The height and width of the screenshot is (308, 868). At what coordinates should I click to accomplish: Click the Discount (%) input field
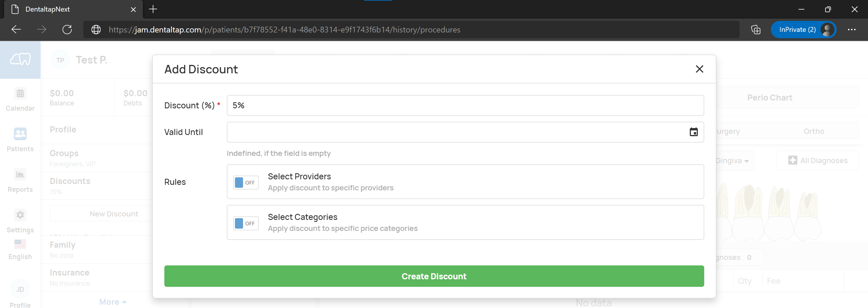pos(465,105)
